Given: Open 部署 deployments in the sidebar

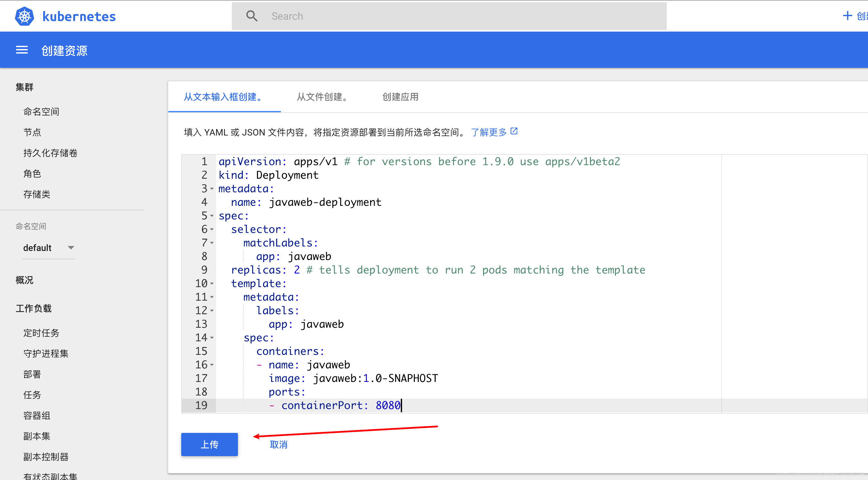Looking at the screenshot, I should pyautogui.click(x=32, y=374).
